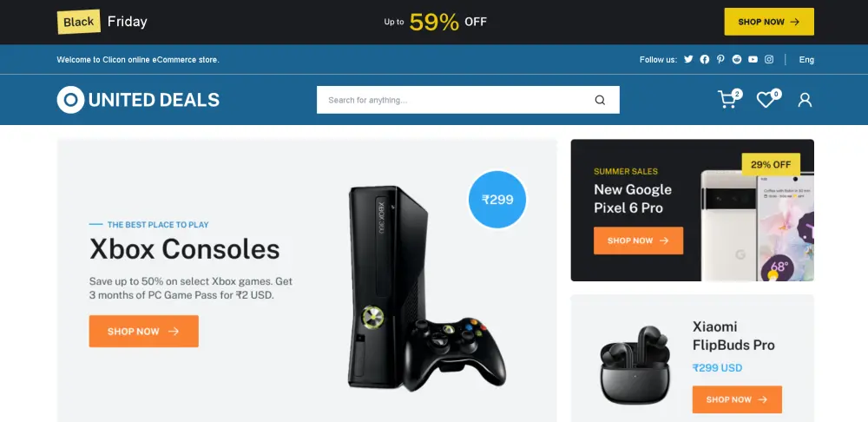Select the Xbox 360 console image
This screenshot has height=422, width=868.
pyautogui.click(x=427, y=288)
